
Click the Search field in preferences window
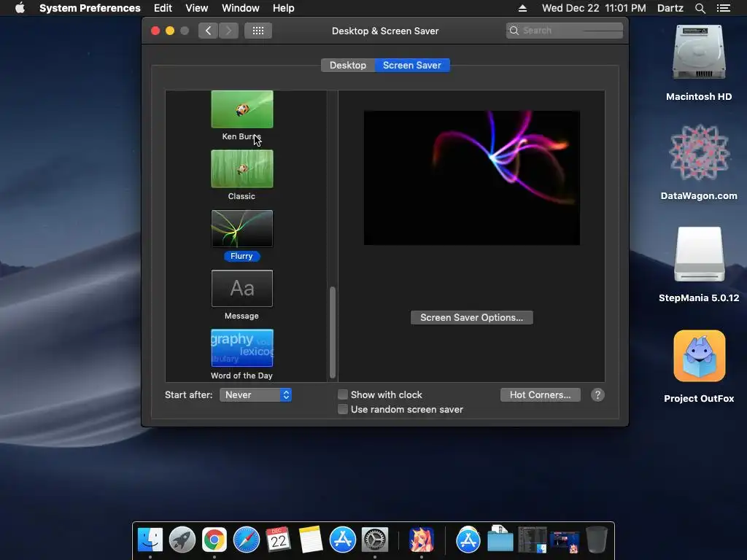click(565, 31)
